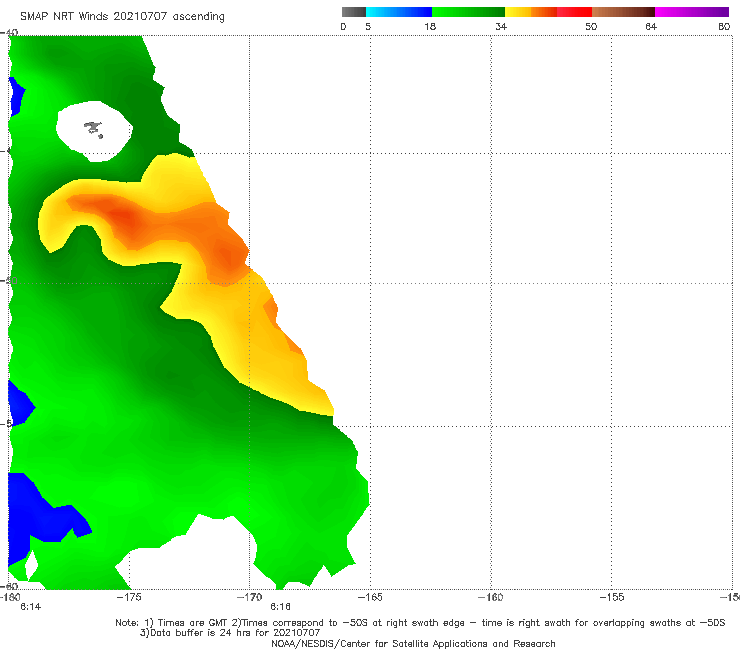The height and width of the screenshot is (650, 740).
Task: Click the color bar label '50'
Action: coord(591,27)
